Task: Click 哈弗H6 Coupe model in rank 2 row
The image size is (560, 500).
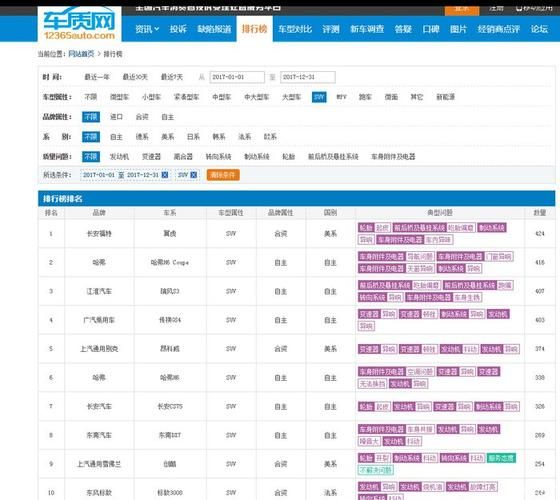Action: (170, 262)
